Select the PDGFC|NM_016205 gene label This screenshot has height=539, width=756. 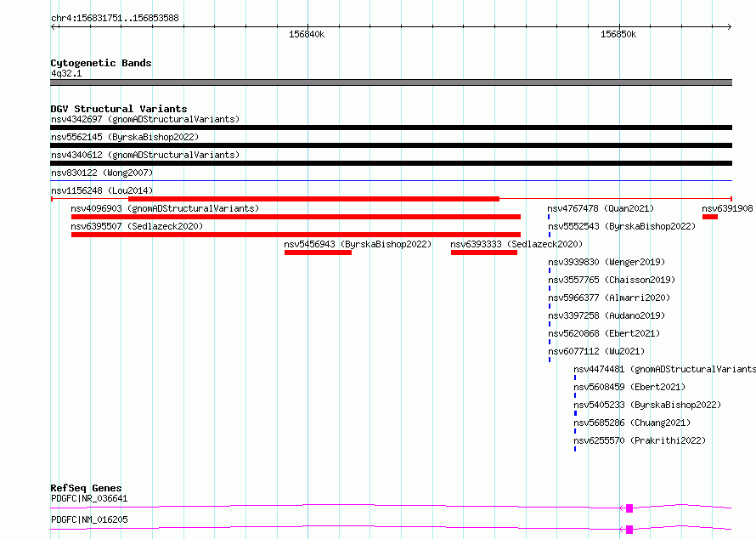(x=89, y=519)
